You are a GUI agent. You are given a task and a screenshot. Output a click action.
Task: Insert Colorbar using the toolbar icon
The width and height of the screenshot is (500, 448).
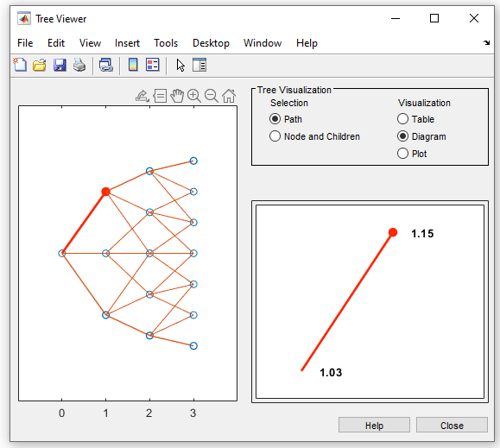[133, 65]
